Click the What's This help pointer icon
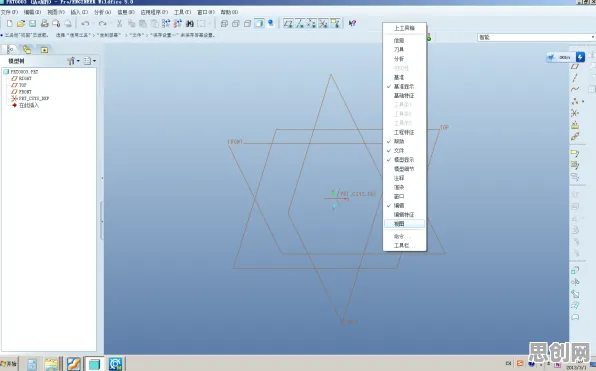Image resolution: width=596 pixels, height=371 pixels. tap(352, 24)
